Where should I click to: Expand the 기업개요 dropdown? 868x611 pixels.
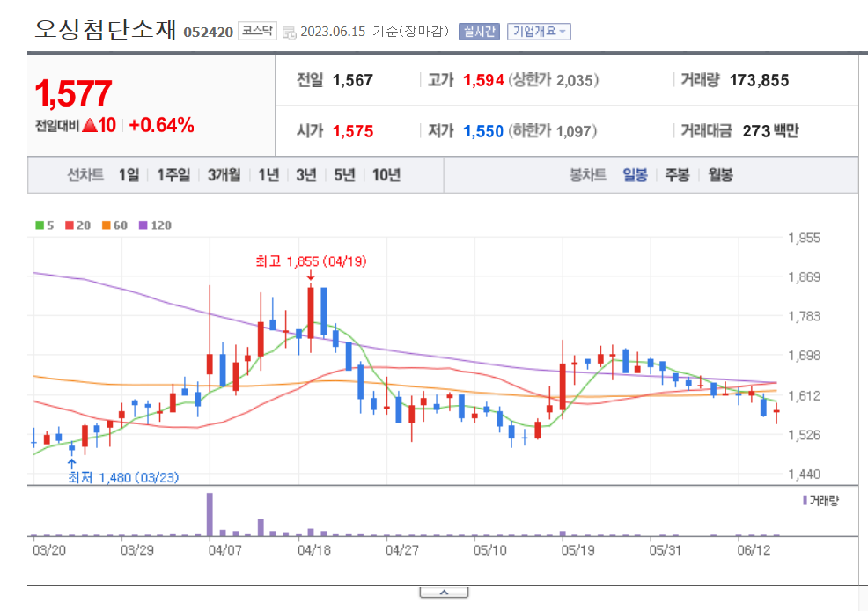(539, 32)
